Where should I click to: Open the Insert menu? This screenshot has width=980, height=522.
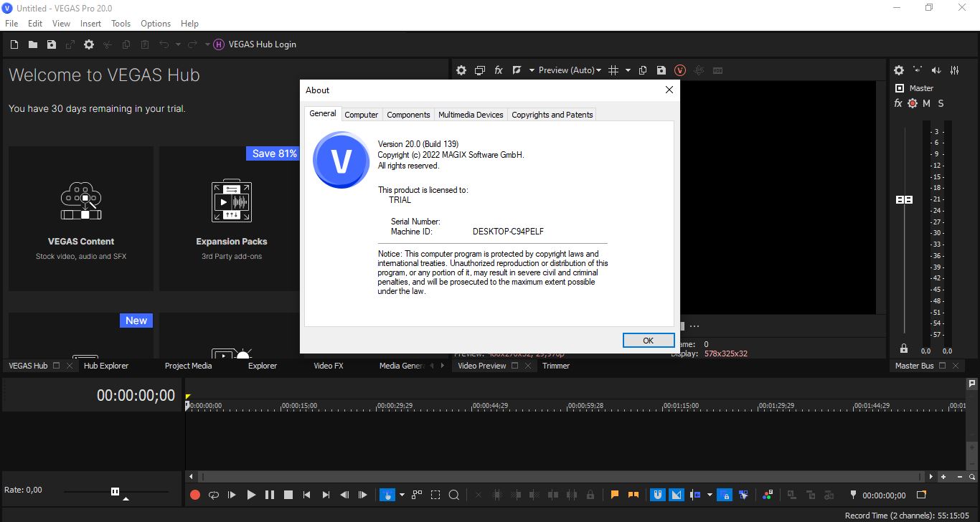90,24
